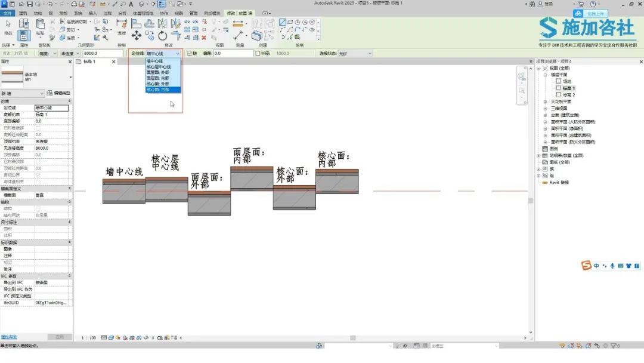Image resolution: width=644 pixels, height=363 pixels.
Task: Expand the 天花板平面 tree node
Action: 546,101
